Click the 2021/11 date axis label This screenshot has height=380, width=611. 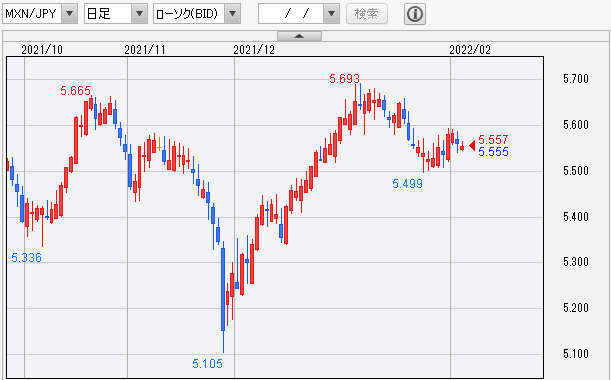click(145, 50)
